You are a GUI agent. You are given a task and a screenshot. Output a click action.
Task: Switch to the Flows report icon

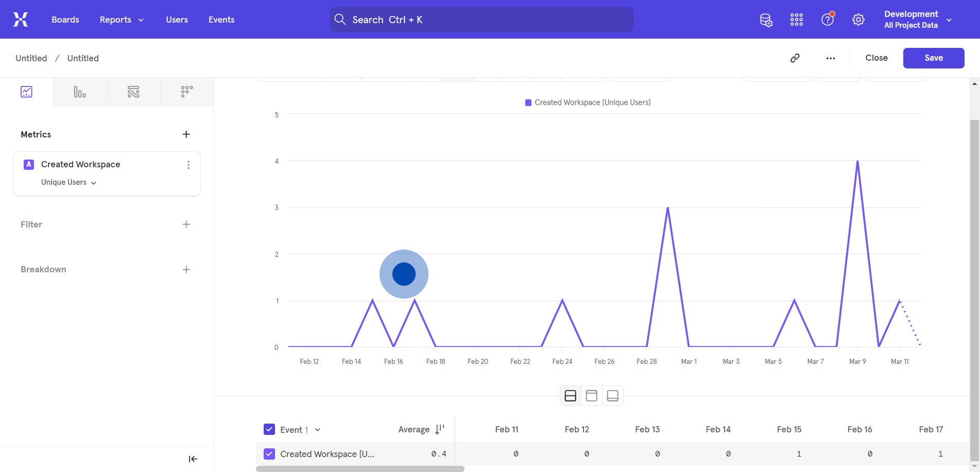tap(133, 92)
